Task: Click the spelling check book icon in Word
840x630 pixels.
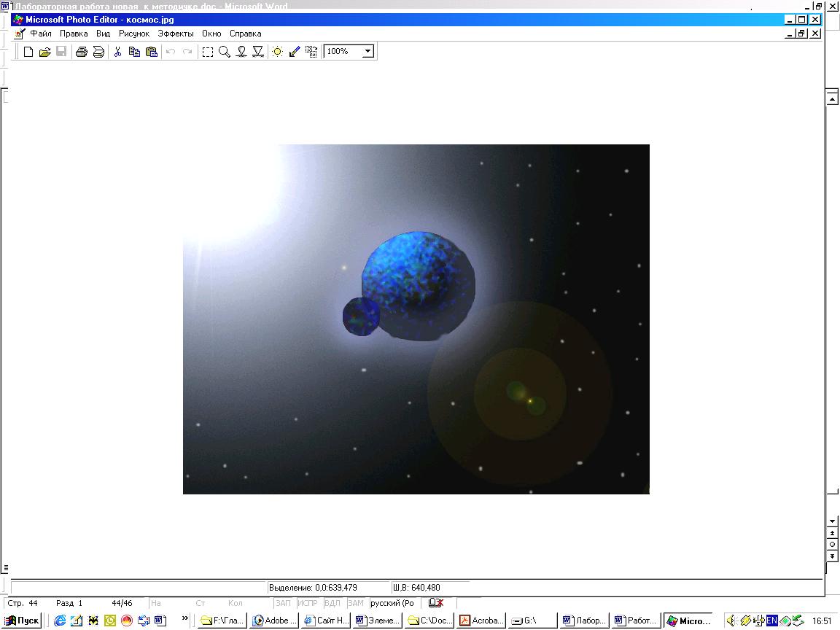Action: [436, 603]
